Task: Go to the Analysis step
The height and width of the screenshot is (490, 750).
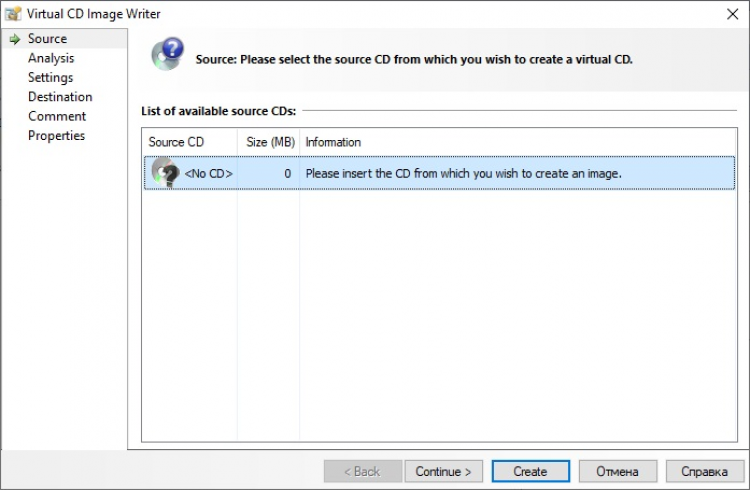Action: [51, 58]
